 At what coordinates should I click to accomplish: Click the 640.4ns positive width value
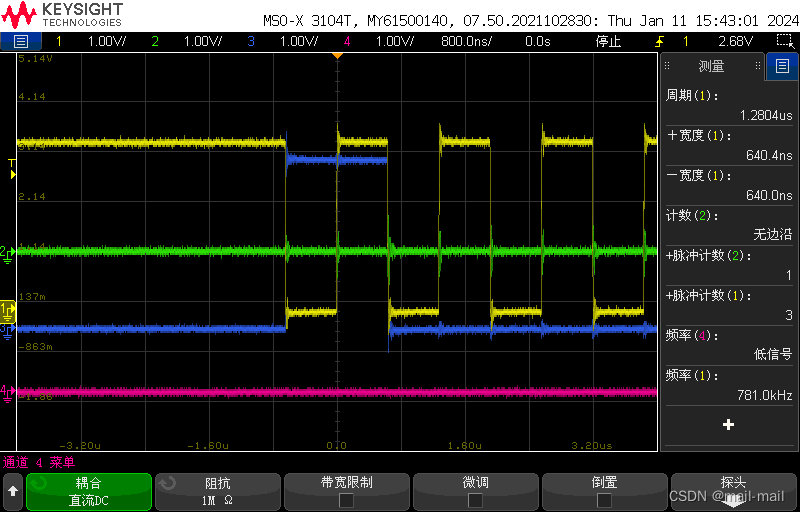(x=769, y=155)
